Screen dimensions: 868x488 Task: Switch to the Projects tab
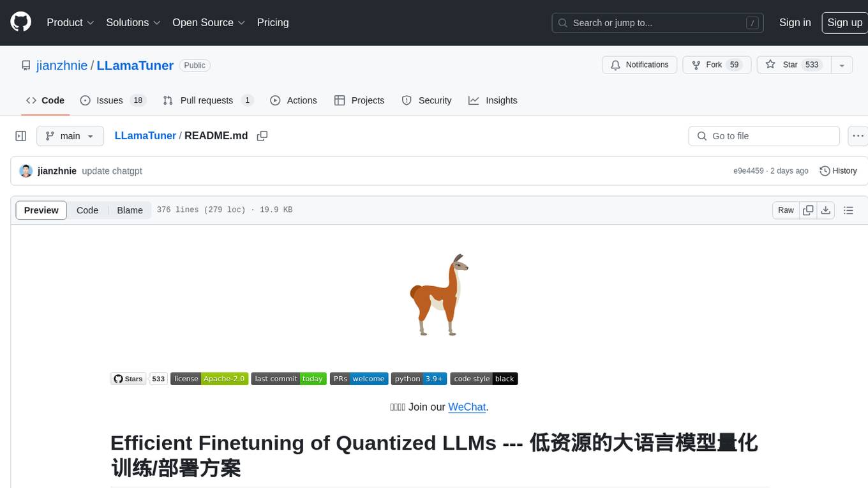point(359,100)
